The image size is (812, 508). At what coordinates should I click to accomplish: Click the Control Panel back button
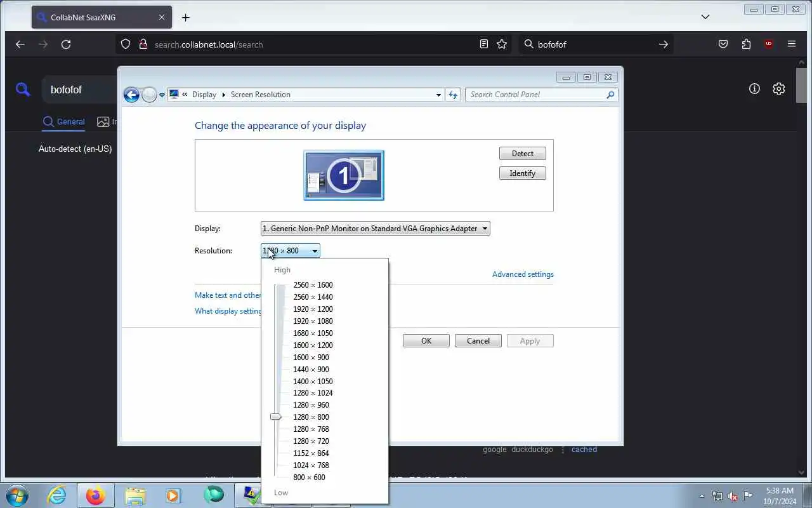coord(131,95)
